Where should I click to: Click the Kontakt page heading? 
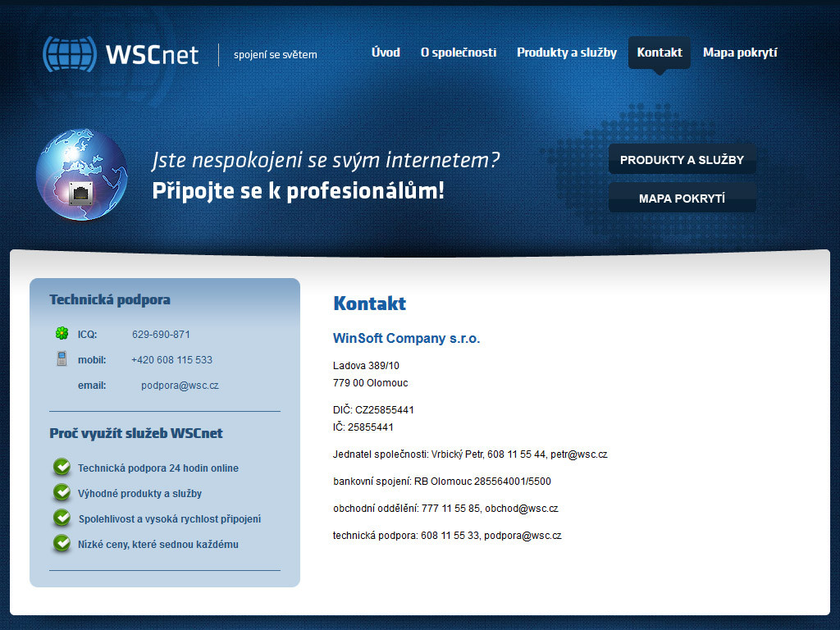coord(370,304)
